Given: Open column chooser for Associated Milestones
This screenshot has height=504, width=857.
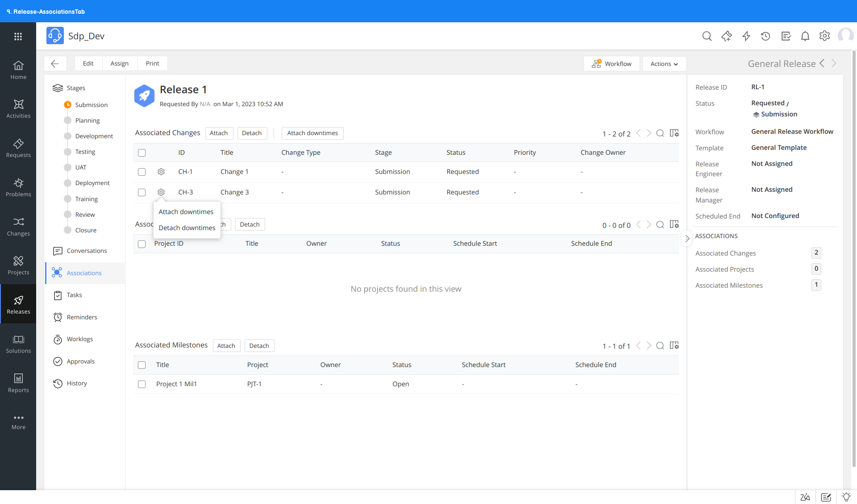Looking at the screenshot, I should (674, 346).
